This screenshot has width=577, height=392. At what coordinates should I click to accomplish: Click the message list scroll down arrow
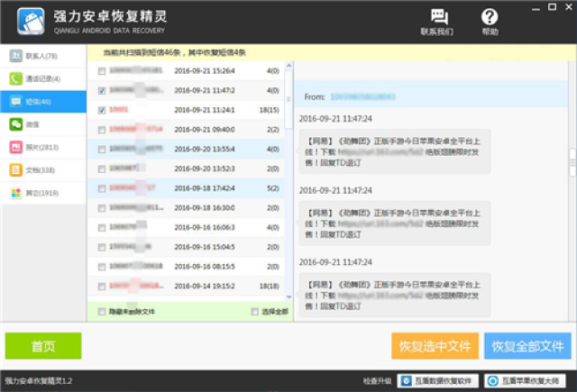[x=288, y=296]
